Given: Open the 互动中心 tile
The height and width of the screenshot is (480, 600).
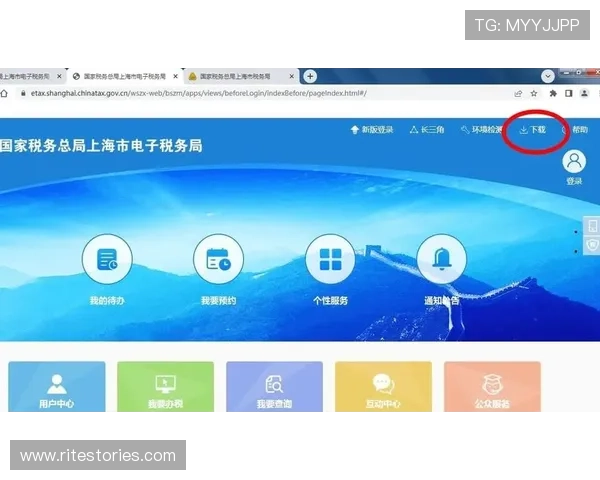Looking at the screenshot, I should click(383, 387).
